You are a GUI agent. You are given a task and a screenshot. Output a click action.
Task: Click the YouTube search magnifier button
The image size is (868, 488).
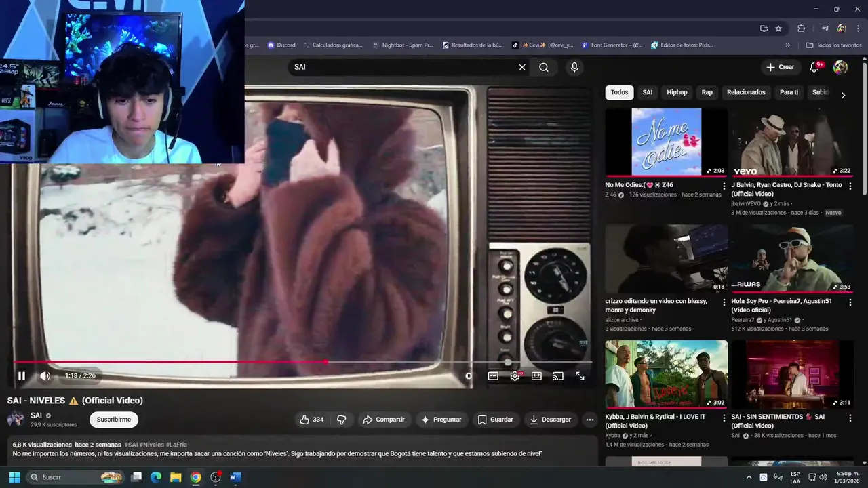tap(544, 67)
